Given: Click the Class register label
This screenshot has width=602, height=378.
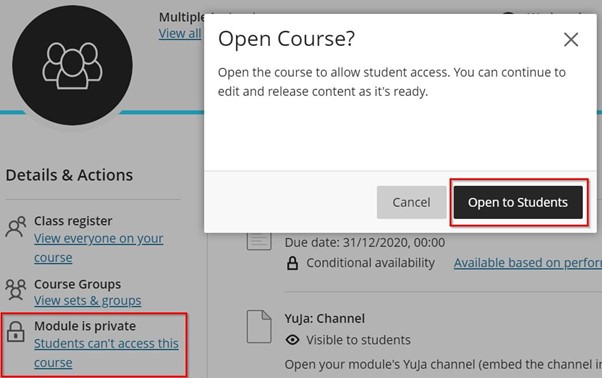Looking at the screenshot, I should pyautogui.click(x=73, y=221).
